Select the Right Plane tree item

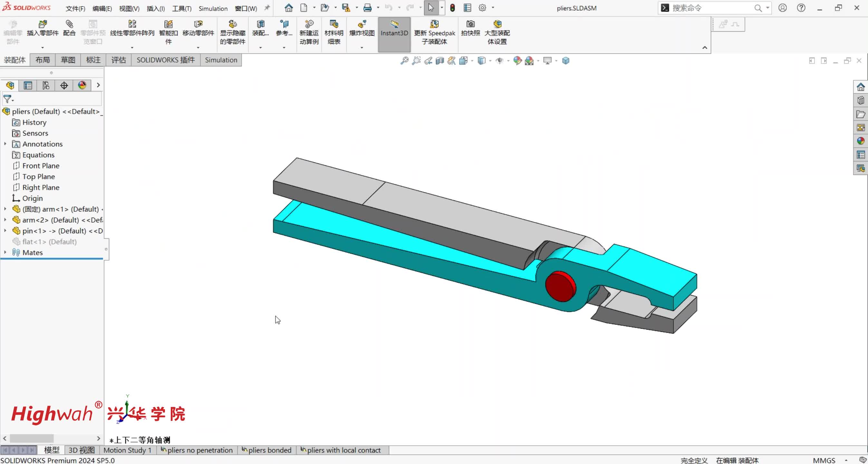tap(40, 187)
